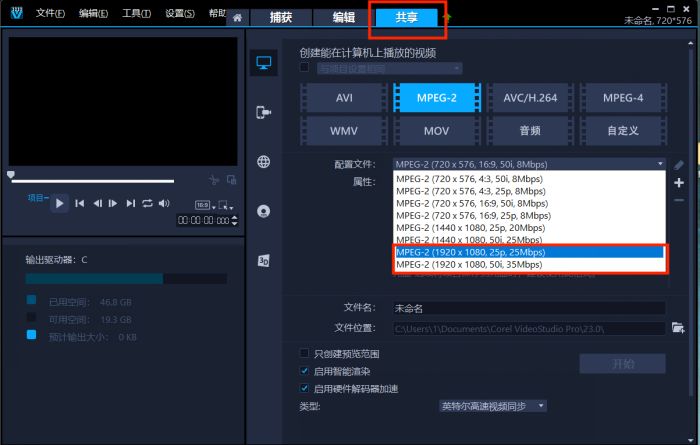Click the volume speaker icon
This screenshot has width=700, height=445.
(164, 204)
